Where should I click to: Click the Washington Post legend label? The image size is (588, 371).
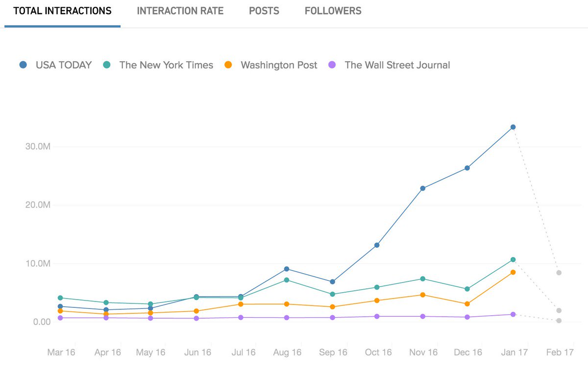(x=279, y=65)
